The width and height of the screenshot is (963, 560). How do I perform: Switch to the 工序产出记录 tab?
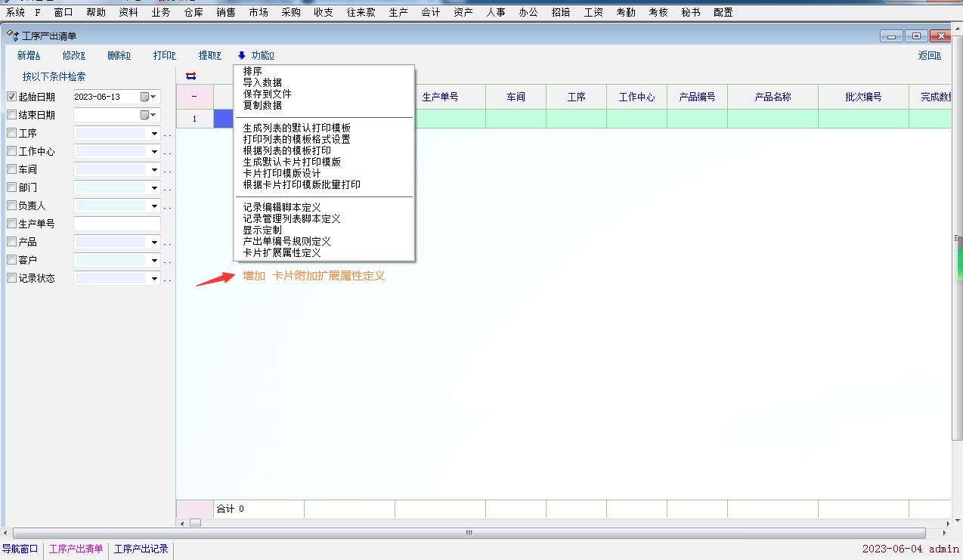pos(141,549)
